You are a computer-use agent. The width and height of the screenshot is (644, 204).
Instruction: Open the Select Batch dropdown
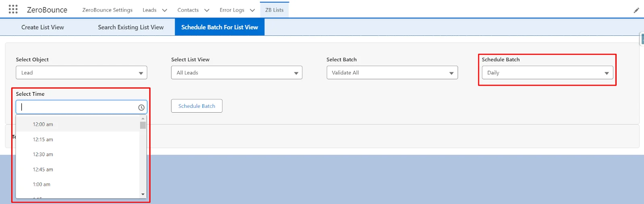(x=392, y=73)
